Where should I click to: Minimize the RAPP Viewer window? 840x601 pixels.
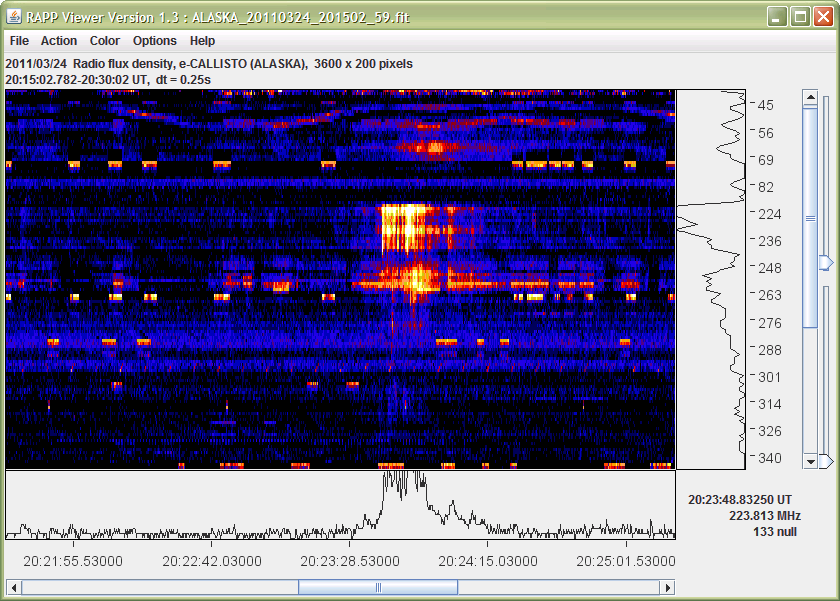click(x=777, y=17)
